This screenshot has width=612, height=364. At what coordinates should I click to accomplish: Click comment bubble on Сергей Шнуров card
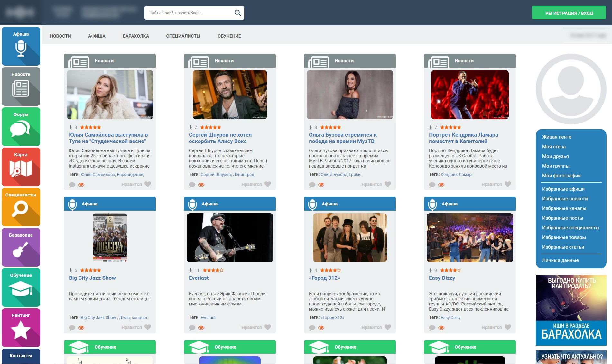tap(192, 185)
